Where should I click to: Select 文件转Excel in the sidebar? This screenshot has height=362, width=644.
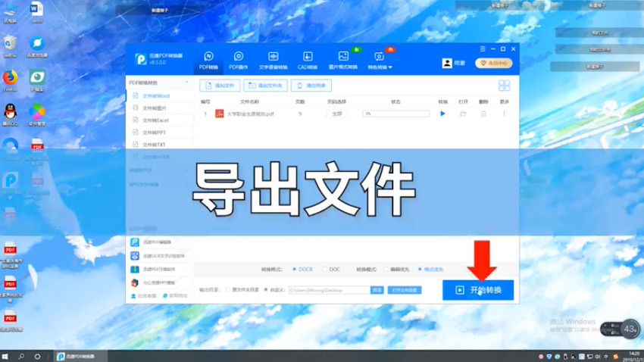click(x=160, y=120)
